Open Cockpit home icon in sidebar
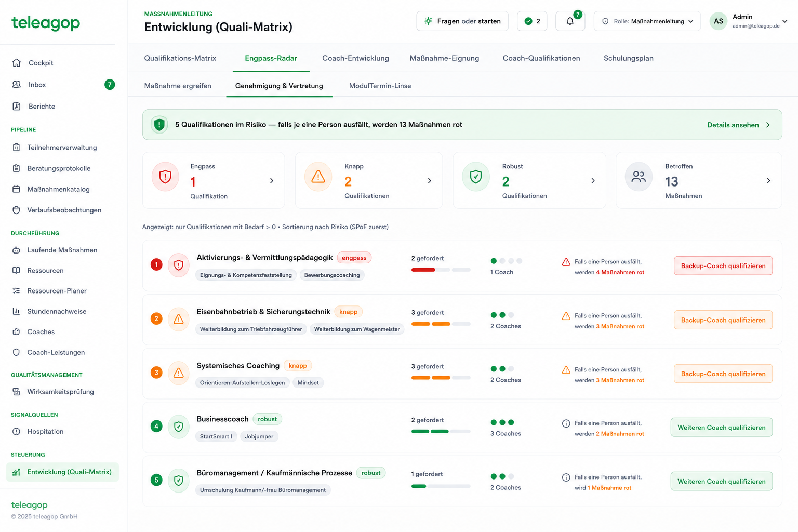798x532 pixels. (x=17, y=63)
